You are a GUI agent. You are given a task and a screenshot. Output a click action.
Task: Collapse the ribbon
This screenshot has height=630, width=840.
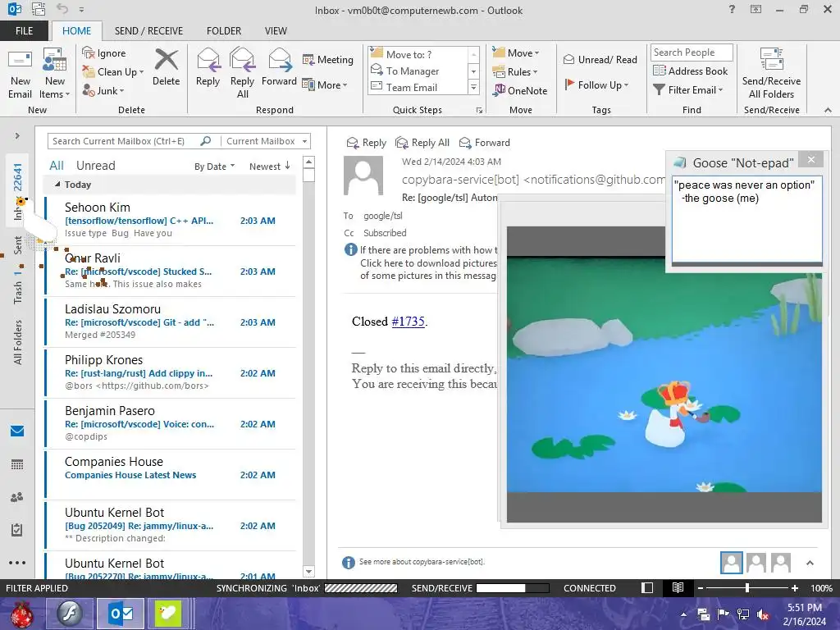click(x=828, y=110)
